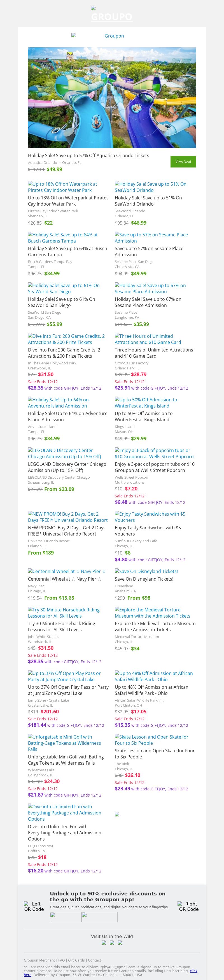The width and height of the screenshot is (224, 980).
Task: Open the Centennial Wheel at Navy Pier deal
Action: click(67, 571)
